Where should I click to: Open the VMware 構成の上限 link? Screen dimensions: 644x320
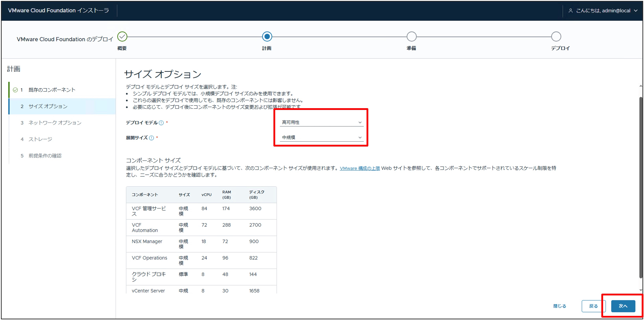coord(360,168)
